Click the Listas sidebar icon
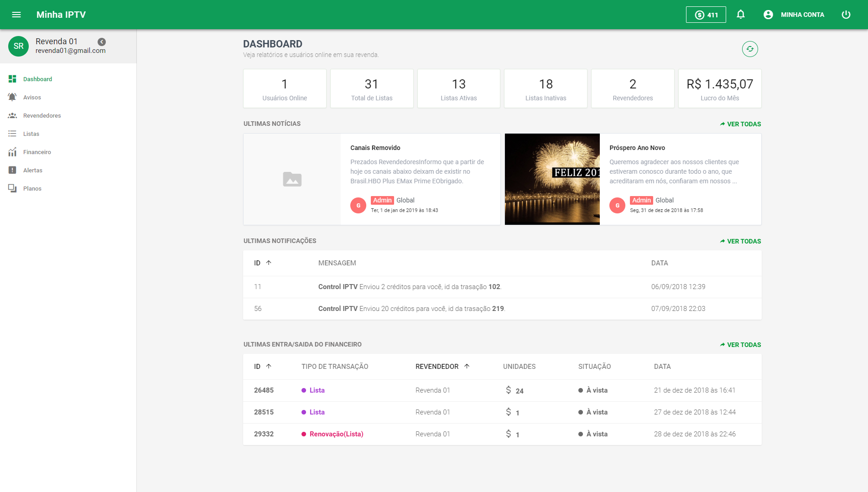868x492 pixels. tap(12, 134)
